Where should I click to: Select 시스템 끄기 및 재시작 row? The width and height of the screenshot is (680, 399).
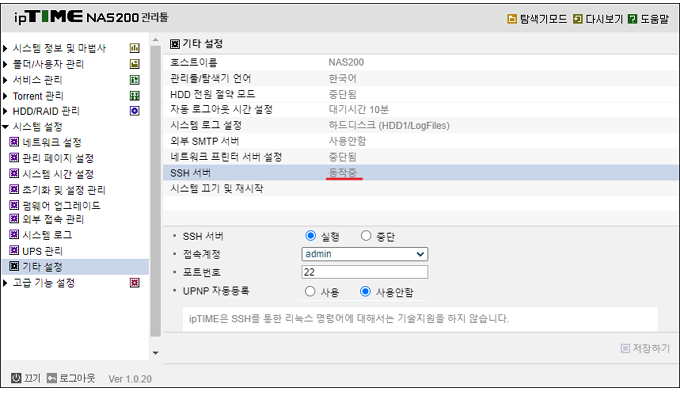[421, 188]
